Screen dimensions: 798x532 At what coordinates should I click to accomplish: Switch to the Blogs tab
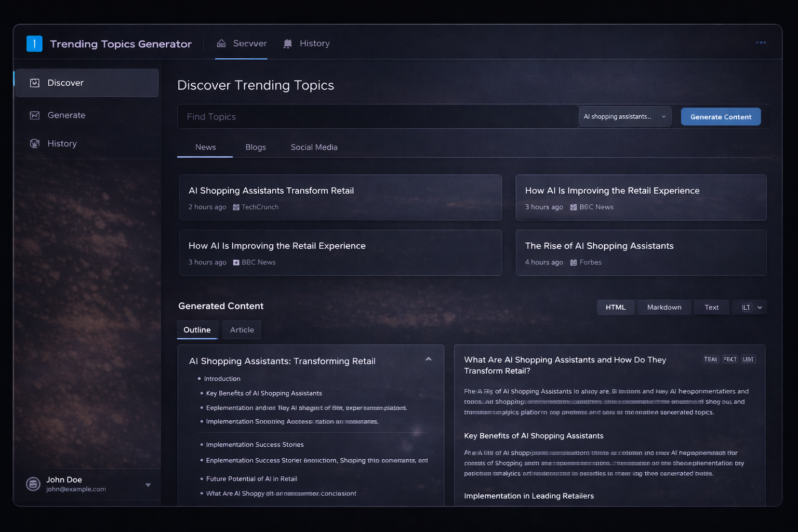[x=256, y=147]
